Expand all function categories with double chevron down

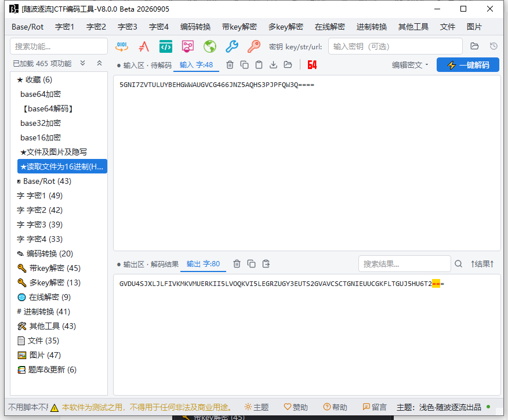[x=82, y=63]
